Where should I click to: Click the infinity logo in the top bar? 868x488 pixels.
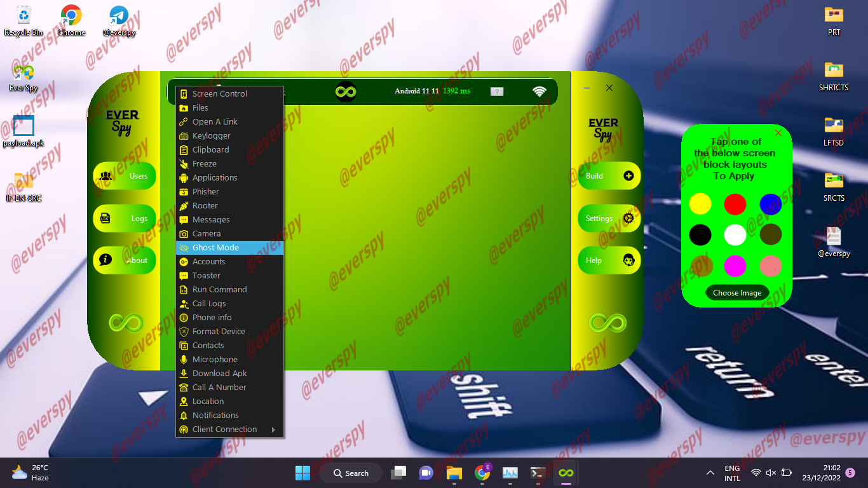click(x=346, y=91)
